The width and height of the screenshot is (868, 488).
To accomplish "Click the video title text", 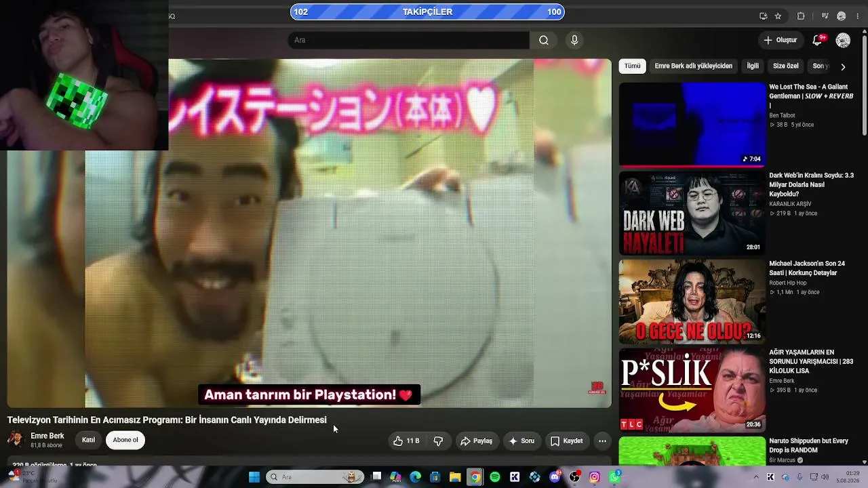I will tap(167, 420).
